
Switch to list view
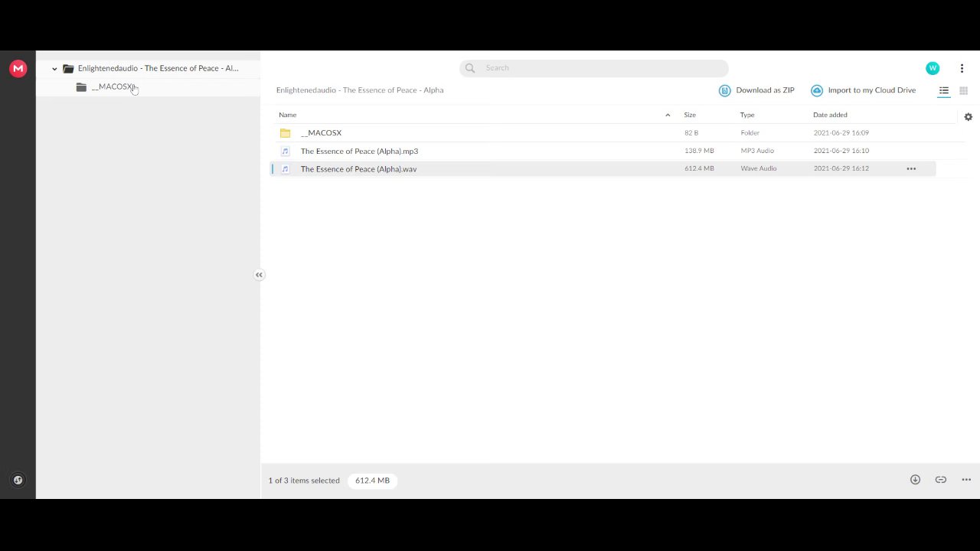click(x=944, y=90)
